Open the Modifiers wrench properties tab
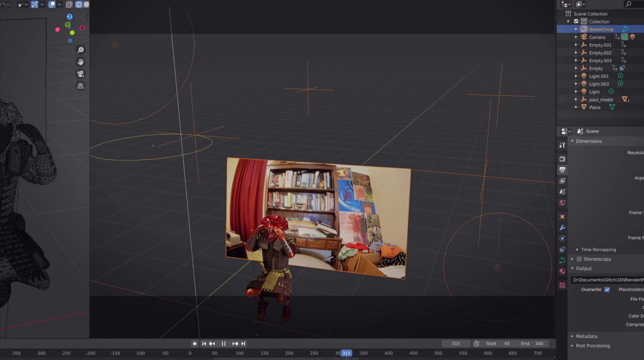 (562, 228)
